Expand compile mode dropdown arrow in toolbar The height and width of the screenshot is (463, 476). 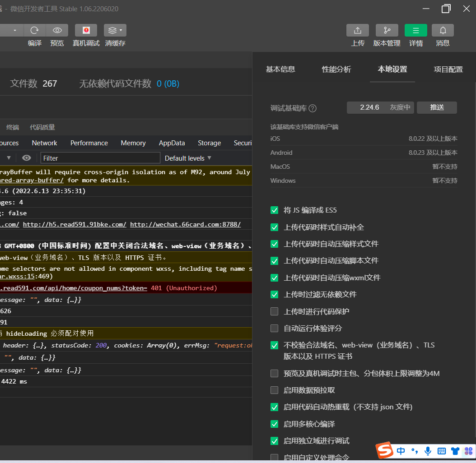coord(14,30)
